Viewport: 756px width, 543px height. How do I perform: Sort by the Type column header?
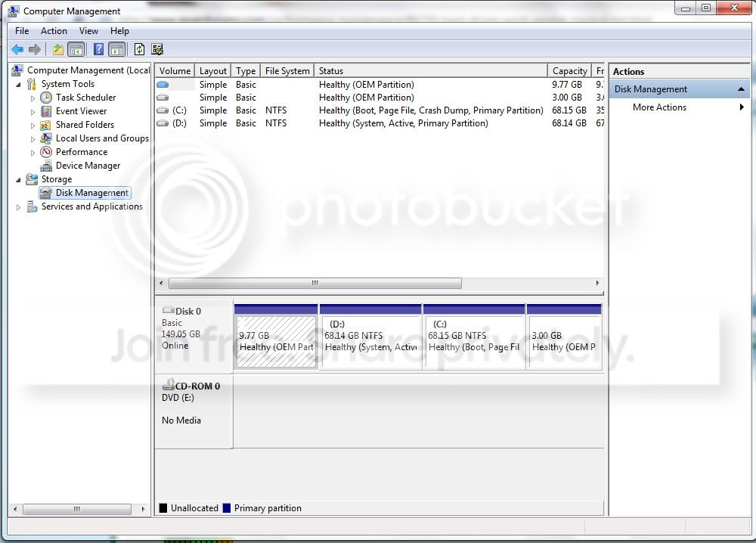point(246,71)
